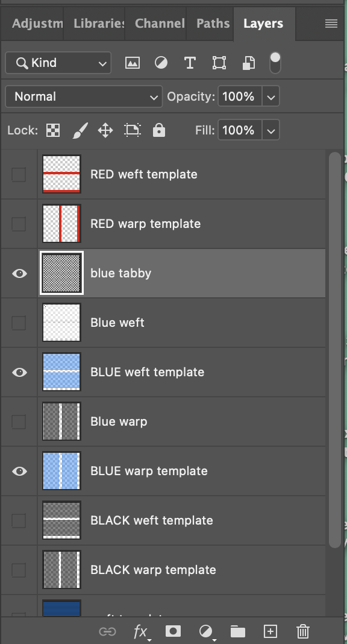The image size is (347, 644).
Task: Switch to the Paths tab
Action: tap(212, 24)
